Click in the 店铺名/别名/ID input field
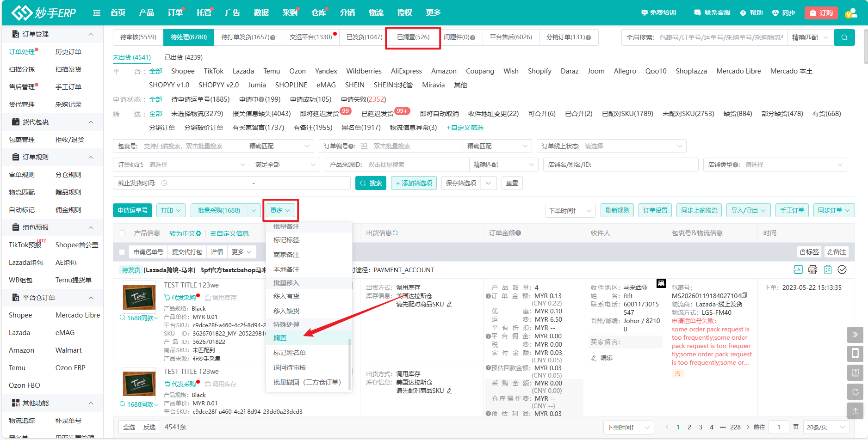 pyautogui.click(x=620, y=165)
